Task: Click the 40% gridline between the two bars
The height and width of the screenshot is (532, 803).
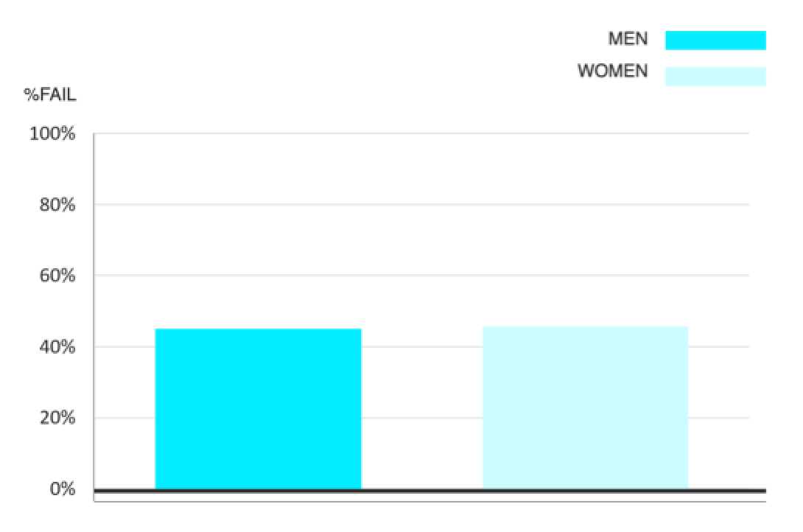Action: 421,346
